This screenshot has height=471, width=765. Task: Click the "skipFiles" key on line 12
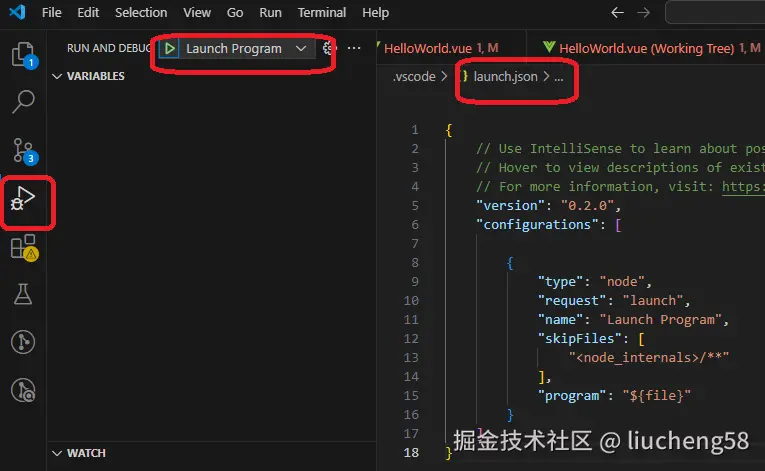click(x=580, y=339)
